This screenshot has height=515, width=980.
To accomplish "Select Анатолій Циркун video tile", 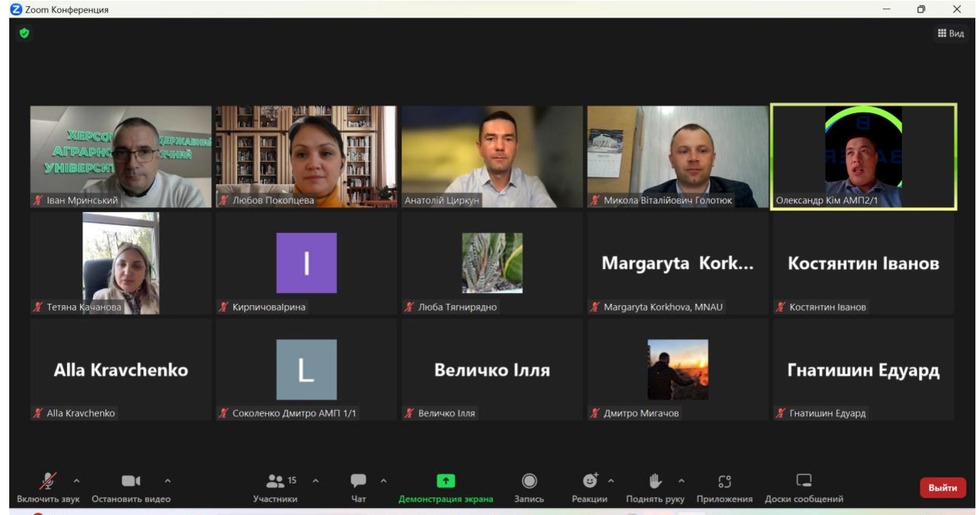I will pos(492,157).
